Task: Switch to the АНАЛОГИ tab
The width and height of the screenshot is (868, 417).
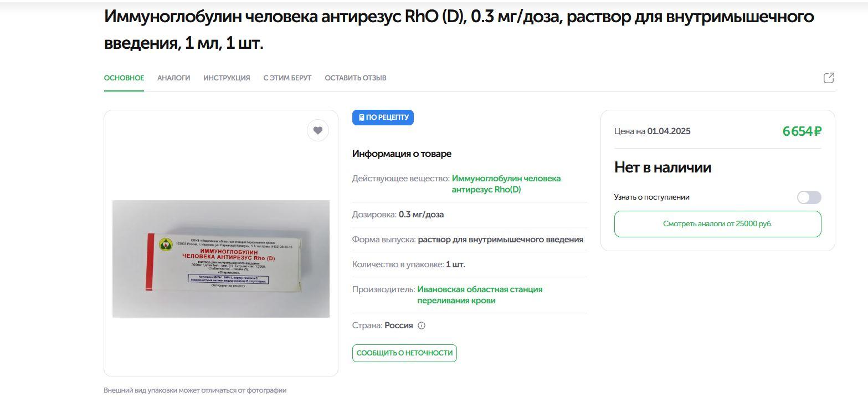Action: pyautogui.click(x=173, y=78)
